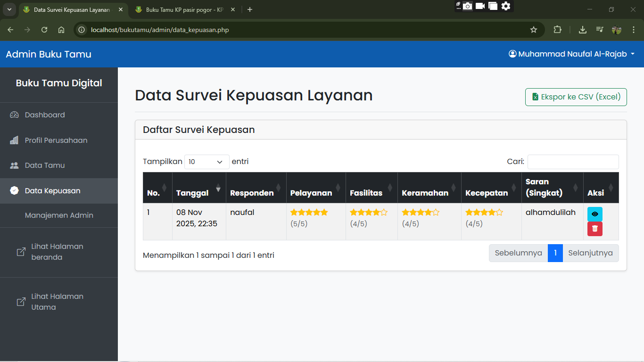Expand the Muhammad Naufal Al-Rajab user menu
The width and height of the screenshot is (644, 362).
571,54
